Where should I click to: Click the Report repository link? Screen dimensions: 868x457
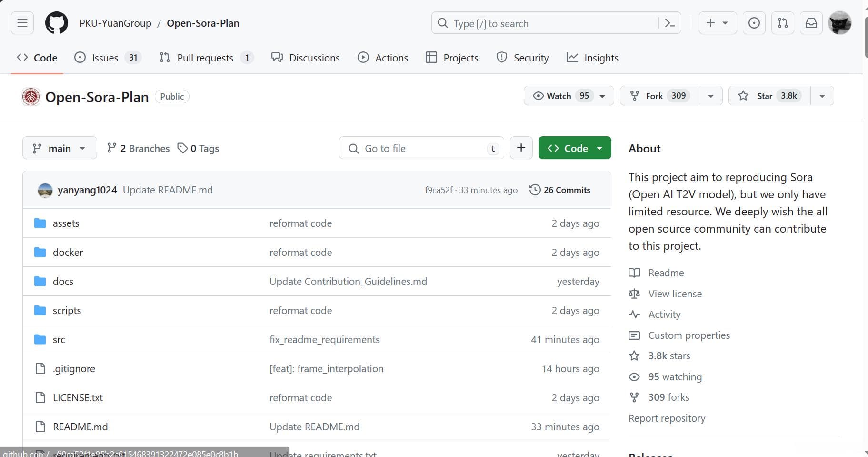click(667, 418)
